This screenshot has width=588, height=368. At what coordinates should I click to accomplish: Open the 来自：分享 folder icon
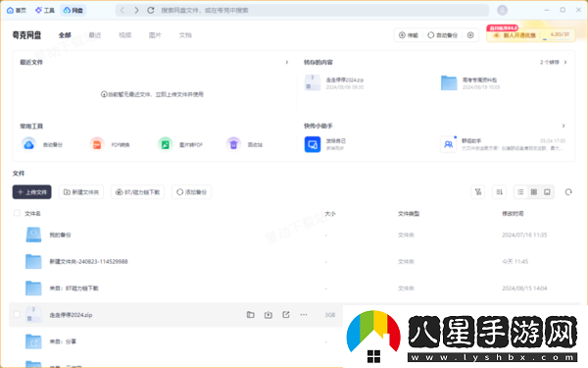coord(33,342)
